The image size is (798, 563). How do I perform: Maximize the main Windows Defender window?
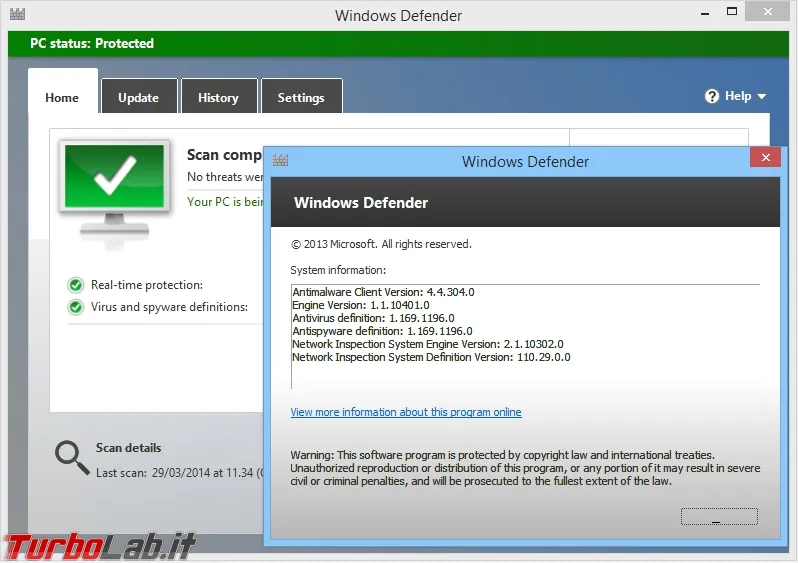pyautogui.click(x=732, y=12)
